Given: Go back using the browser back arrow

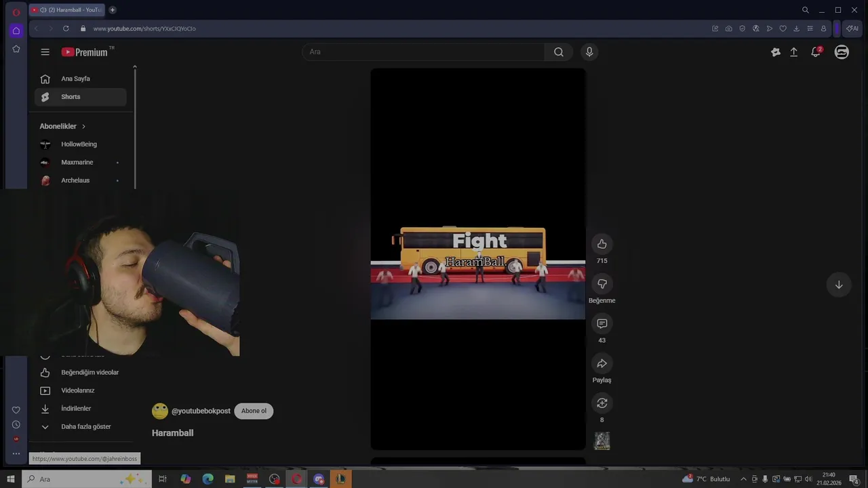Looking at the screenshot, I should coord(36,28).
